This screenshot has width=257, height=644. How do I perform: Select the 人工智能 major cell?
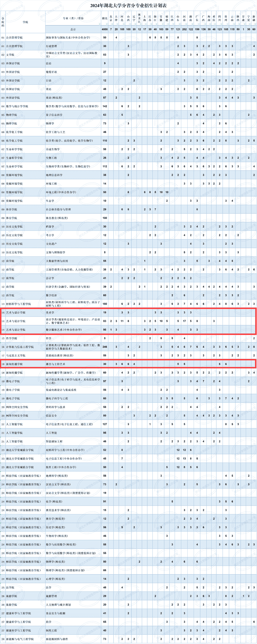tap(73, 433)
